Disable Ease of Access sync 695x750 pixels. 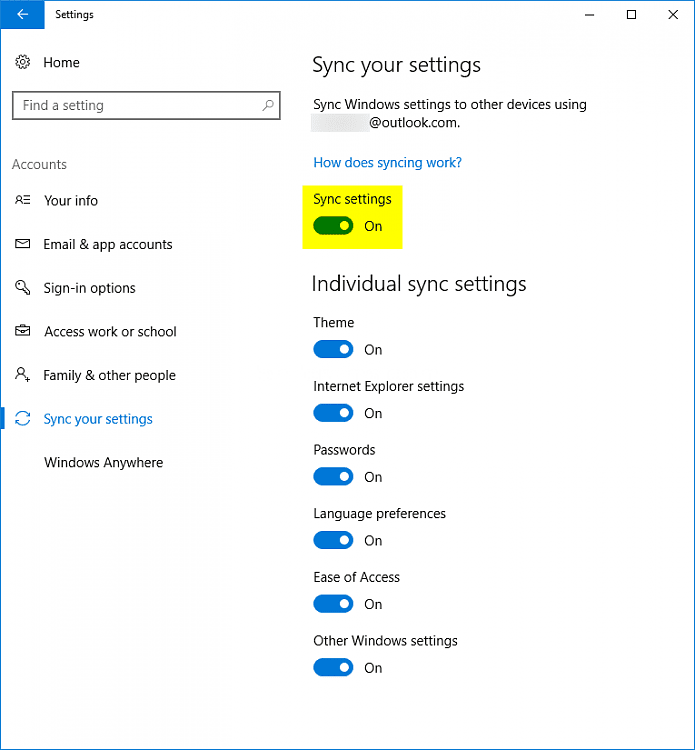point(333,604)
